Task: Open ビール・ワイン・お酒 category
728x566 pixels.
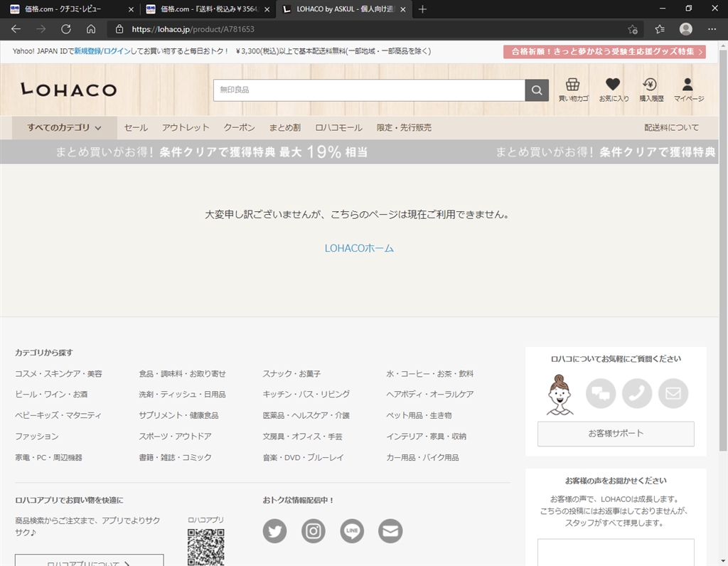Action: coord(51,394)
